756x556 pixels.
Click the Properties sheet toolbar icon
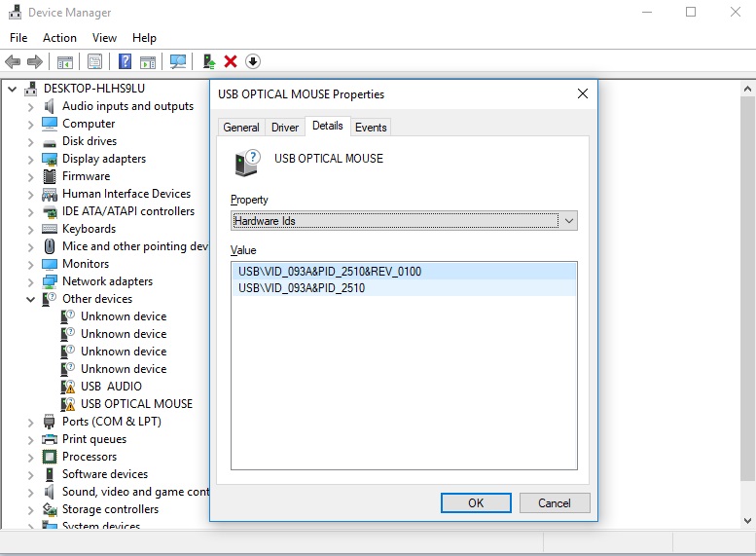[95, 61]
